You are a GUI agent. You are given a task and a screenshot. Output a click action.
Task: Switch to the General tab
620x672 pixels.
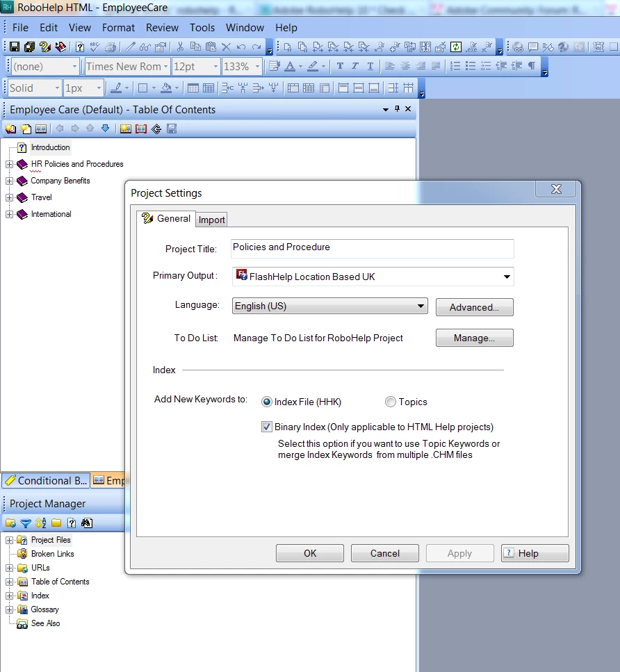click(166, 219)
